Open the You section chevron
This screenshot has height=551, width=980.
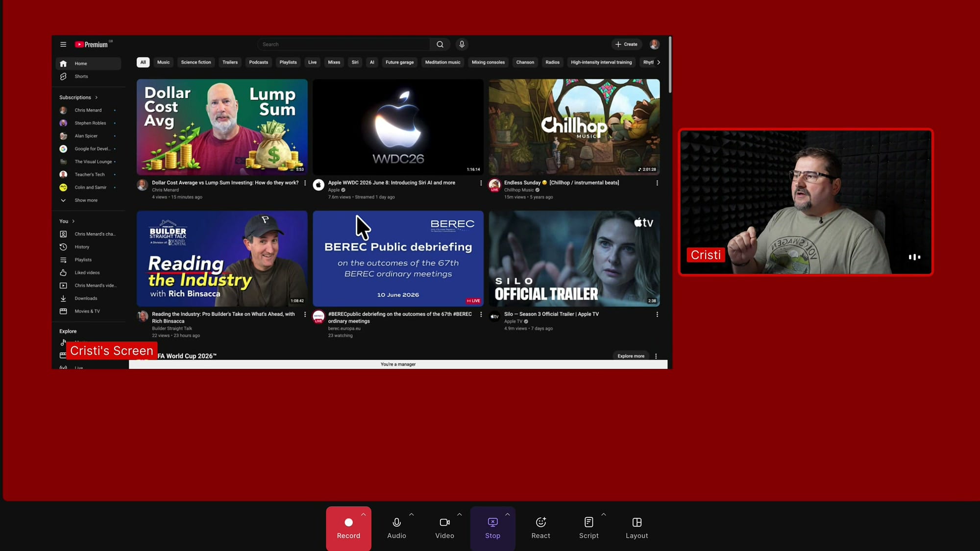click(73, 221)
